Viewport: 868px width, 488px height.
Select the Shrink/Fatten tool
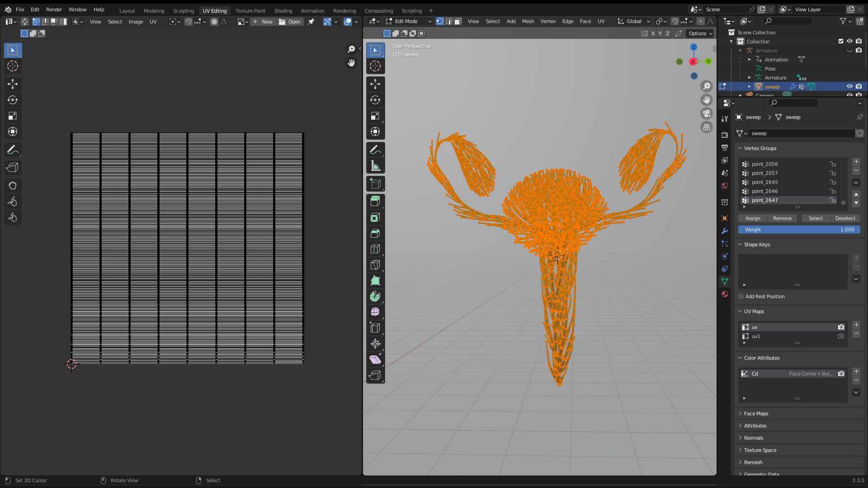click(375, 344)
